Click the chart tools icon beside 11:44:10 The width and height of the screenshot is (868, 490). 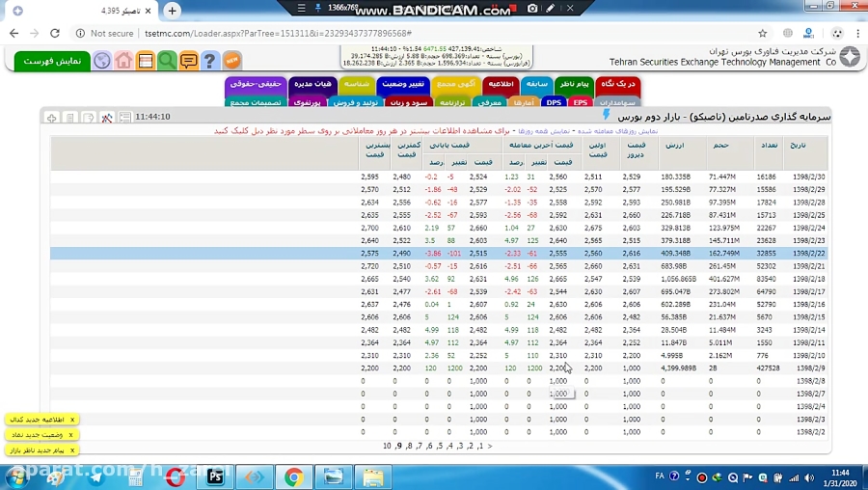coord(107,118)
